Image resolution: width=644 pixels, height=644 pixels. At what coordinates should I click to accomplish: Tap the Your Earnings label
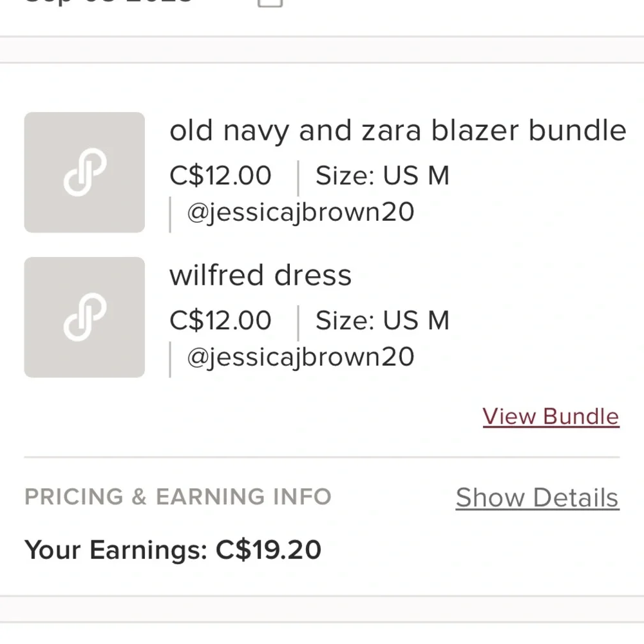coord(116,551)
